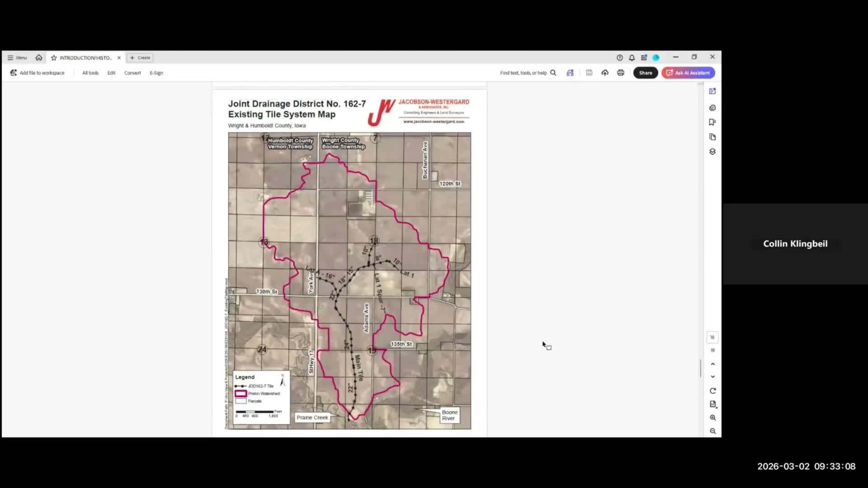Click the cloud upload icon
This screenshot has height=488, width=868.
[x=605, y=73]
